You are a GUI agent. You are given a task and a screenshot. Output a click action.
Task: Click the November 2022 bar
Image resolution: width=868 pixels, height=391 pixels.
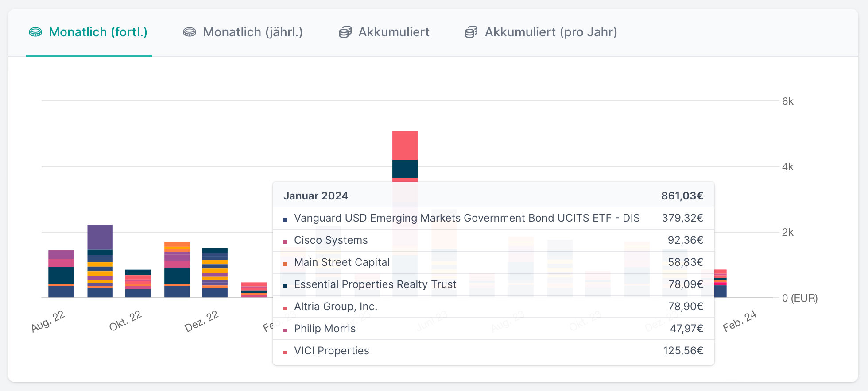tap(177, 270)
